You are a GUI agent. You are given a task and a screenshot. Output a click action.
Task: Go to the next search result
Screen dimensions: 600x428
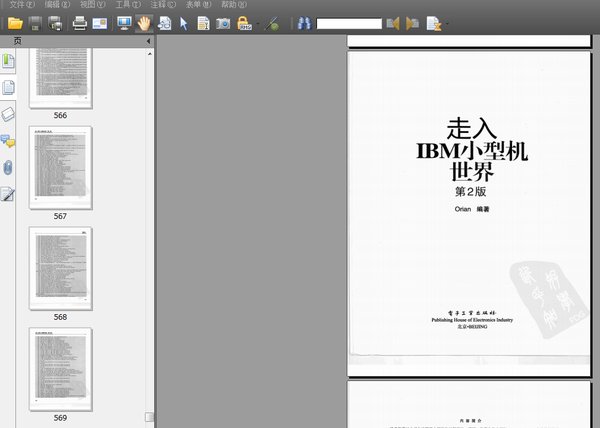412,22
